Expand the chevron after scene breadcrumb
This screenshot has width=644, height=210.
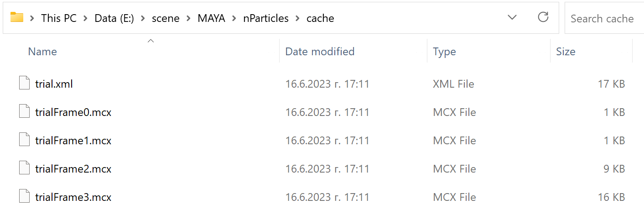188,18
